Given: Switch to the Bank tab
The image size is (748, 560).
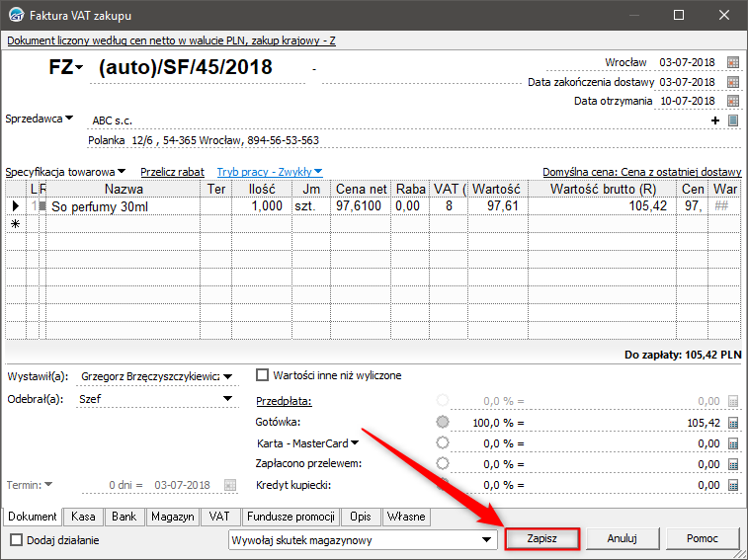Looking at the screenshot, I should tap(125, 517).
